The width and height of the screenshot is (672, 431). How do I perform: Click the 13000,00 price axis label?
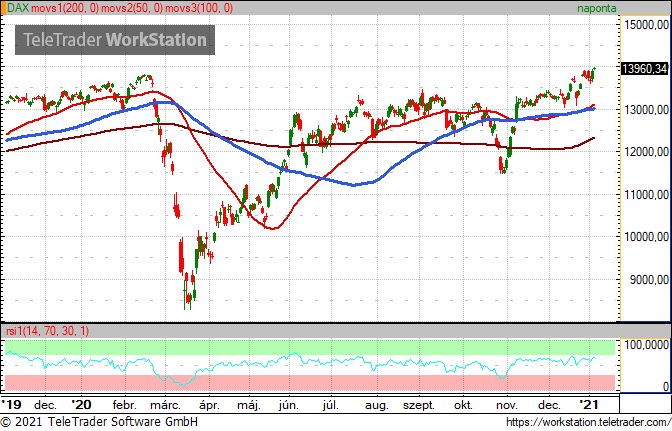point(646,110)
